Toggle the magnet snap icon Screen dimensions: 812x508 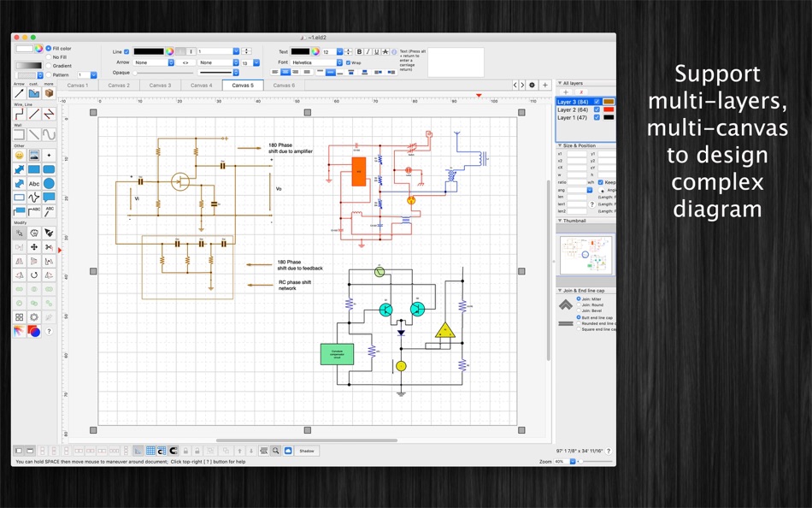174,451
